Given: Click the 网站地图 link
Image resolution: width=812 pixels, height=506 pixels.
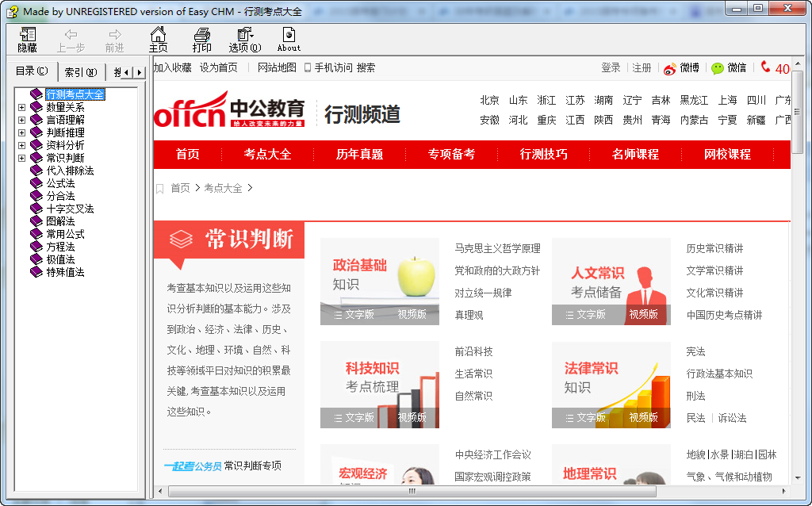Looking at the screenshot, I should [x=277, y=68].
